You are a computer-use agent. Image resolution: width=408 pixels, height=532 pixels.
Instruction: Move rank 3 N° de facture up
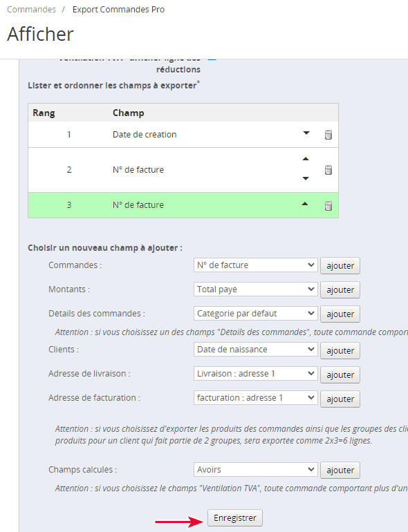(x=305, y=204)
